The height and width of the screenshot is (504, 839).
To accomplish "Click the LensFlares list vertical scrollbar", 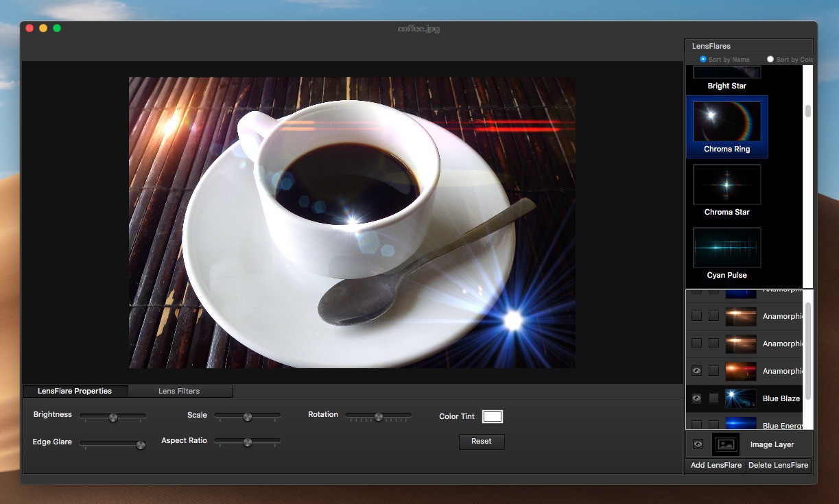I will point(807,112).
